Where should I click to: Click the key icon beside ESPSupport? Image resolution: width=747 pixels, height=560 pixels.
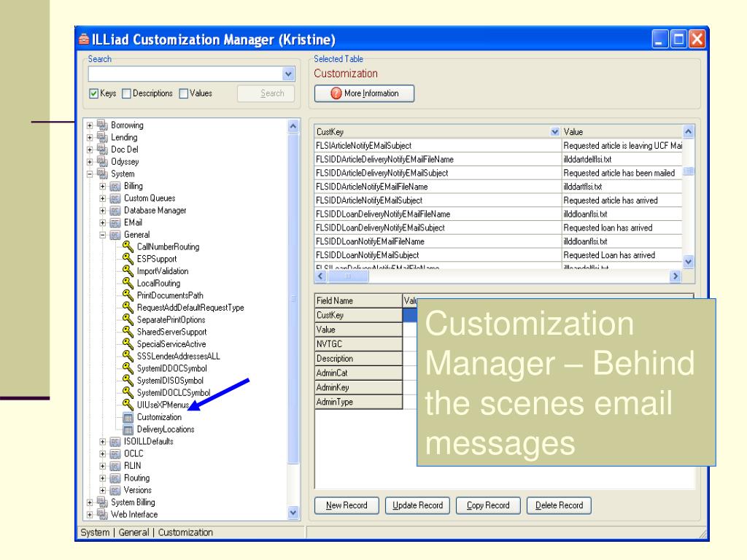point(128,259)
